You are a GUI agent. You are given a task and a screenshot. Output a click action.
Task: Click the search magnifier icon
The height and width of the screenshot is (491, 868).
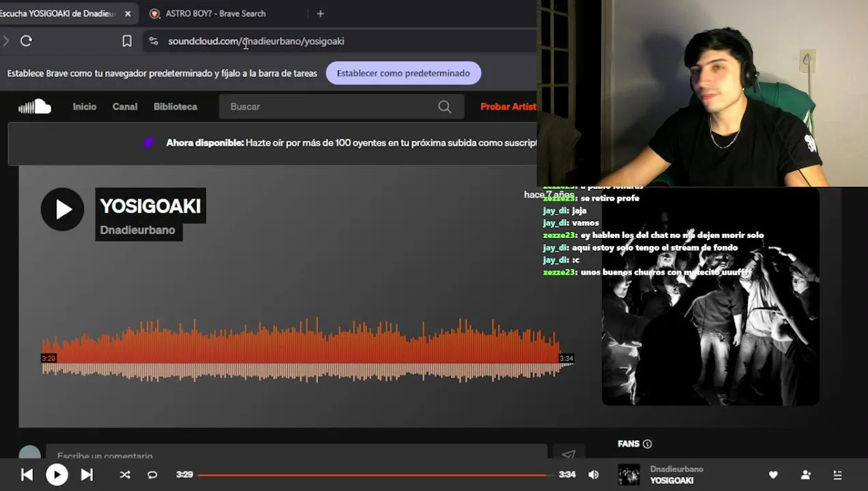445,106
